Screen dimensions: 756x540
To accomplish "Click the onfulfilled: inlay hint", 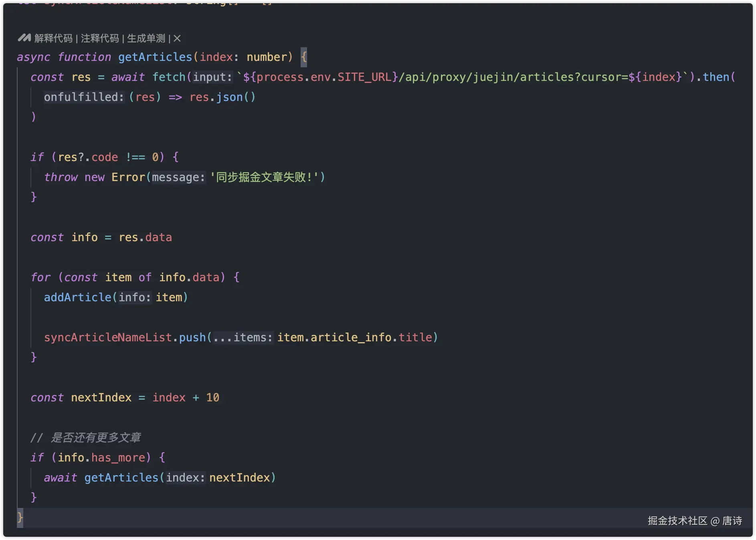I will 84,97.
